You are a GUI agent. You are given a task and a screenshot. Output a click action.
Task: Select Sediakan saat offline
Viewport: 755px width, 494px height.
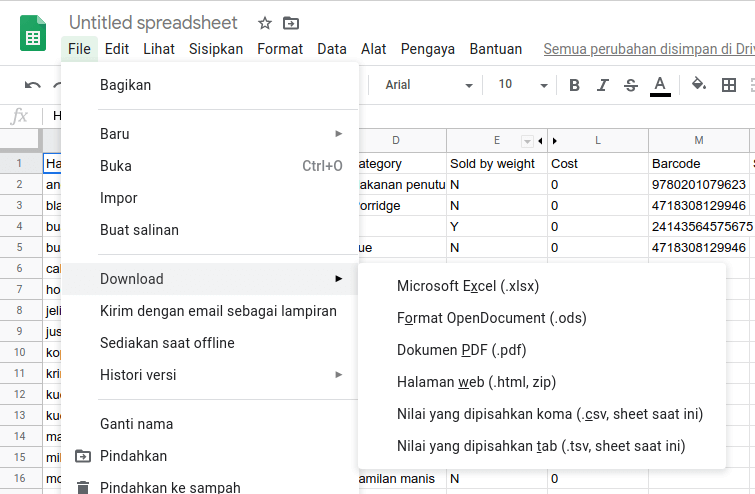[x=210, y=343]
